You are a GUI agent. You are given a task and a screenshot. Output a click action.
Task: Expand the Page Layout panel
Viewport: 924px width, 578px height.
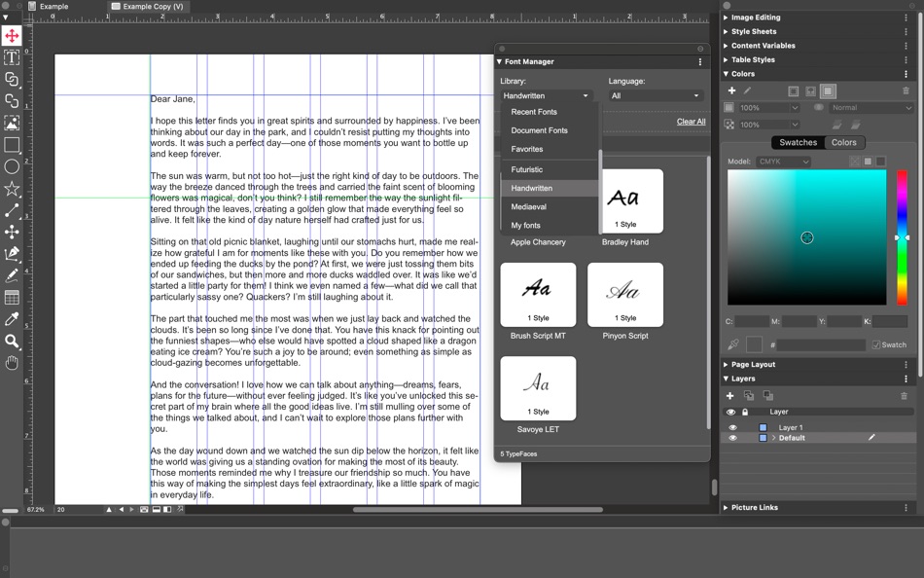click(x=753, y=365)
